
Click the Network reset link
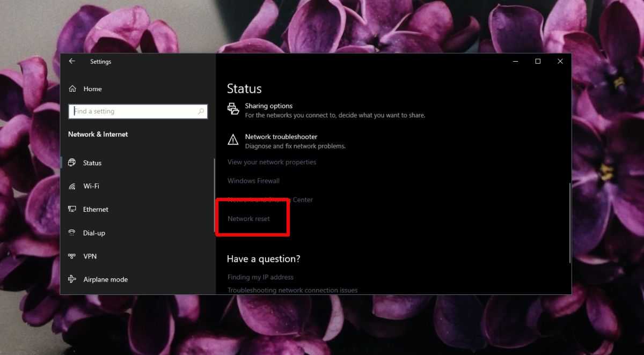click(248, 219)
